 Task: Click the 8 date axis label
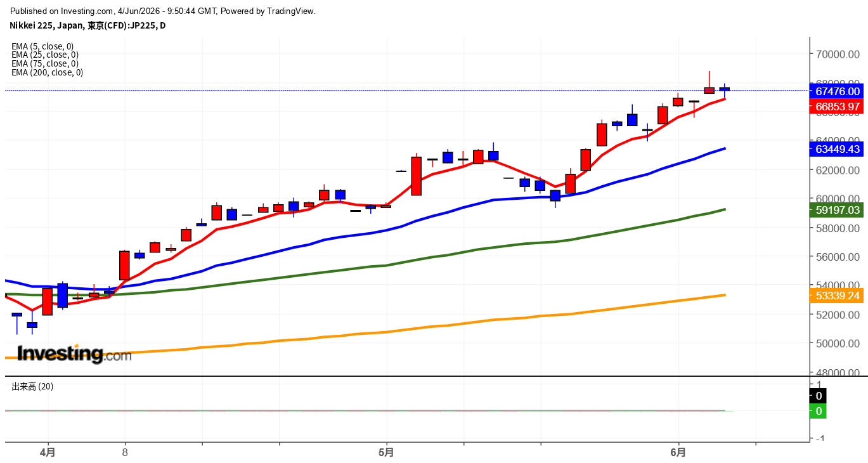pos(126,452)
